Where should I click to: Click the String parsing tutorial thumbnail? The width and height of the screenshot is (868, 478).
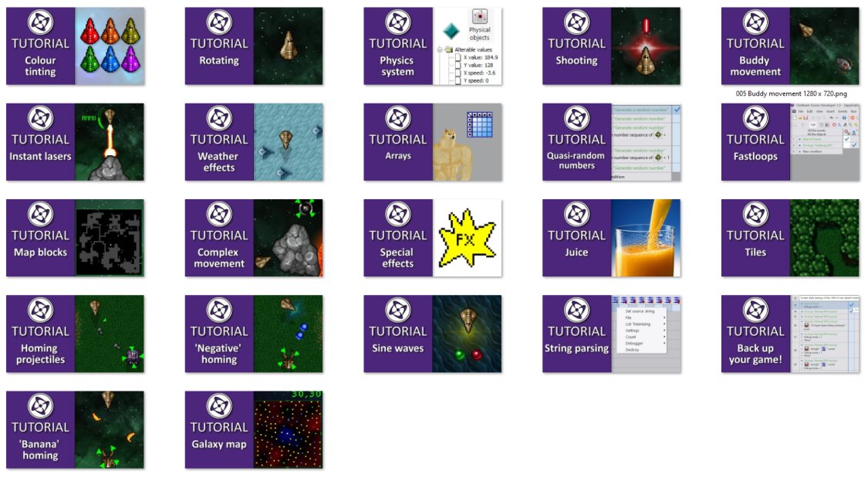611,334
